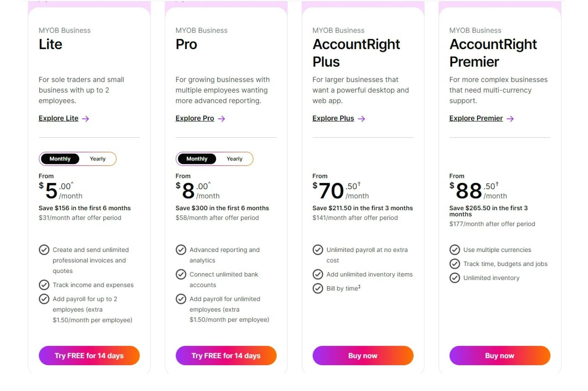The height and width of the screenshot is (391, 588).
Task: Buy now the AccountRight Plus plan
Action: [363, 355]
